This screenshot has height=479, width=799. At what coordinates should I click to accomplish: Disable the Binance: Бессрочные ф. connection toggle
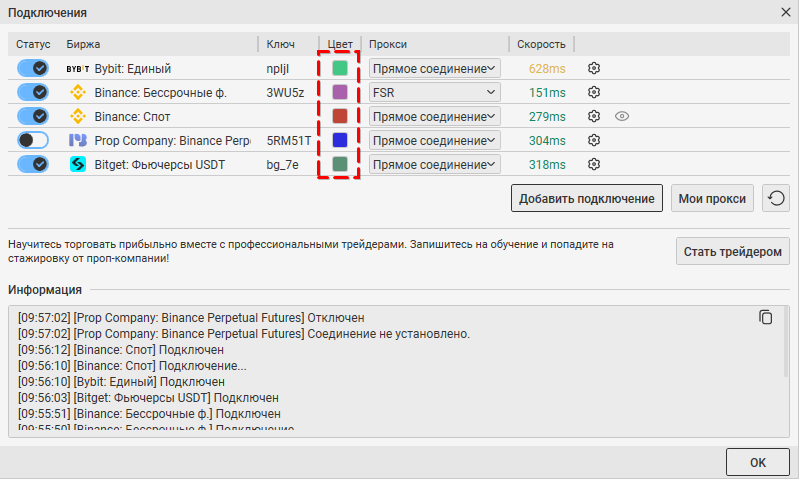(x=33, y=92)
